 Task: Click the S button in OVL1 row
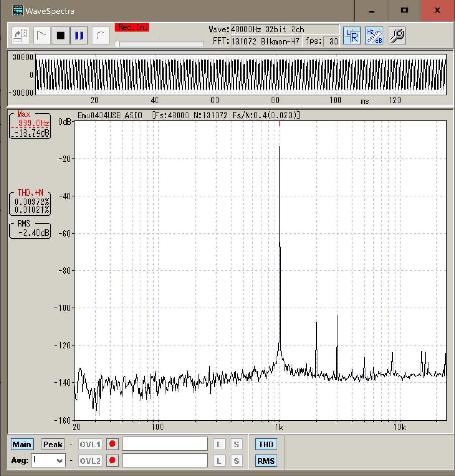coord(236,444)
